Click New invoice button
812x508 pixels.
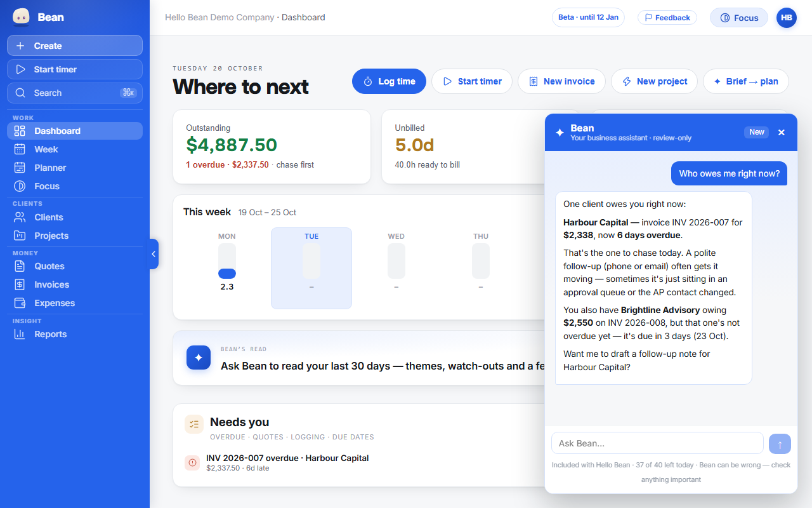coord(561,81)
